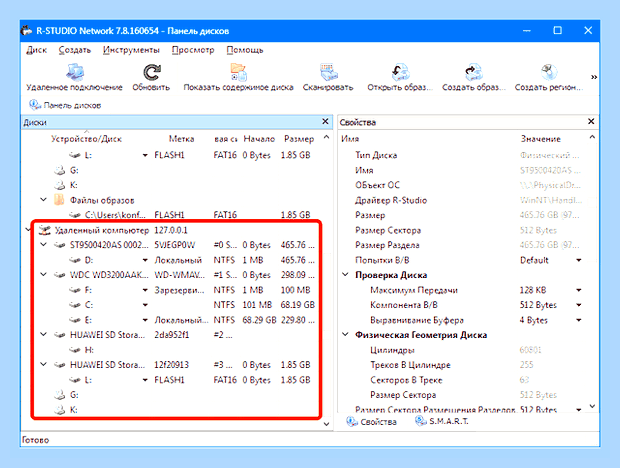Screen dimensions: 620x468
Task: Select the WDC WD3200AAK drive icon
Action: tap(59, 275)
